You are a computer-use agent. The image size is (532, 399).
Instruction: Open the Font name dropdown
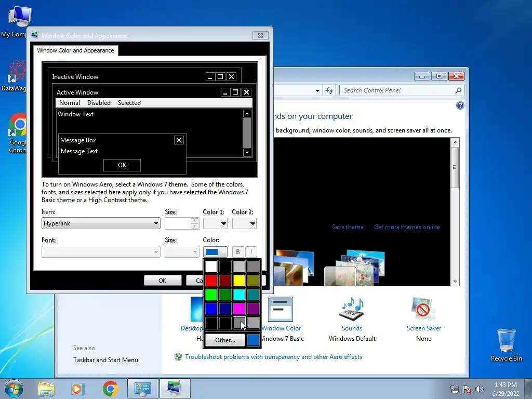(101, 252)
